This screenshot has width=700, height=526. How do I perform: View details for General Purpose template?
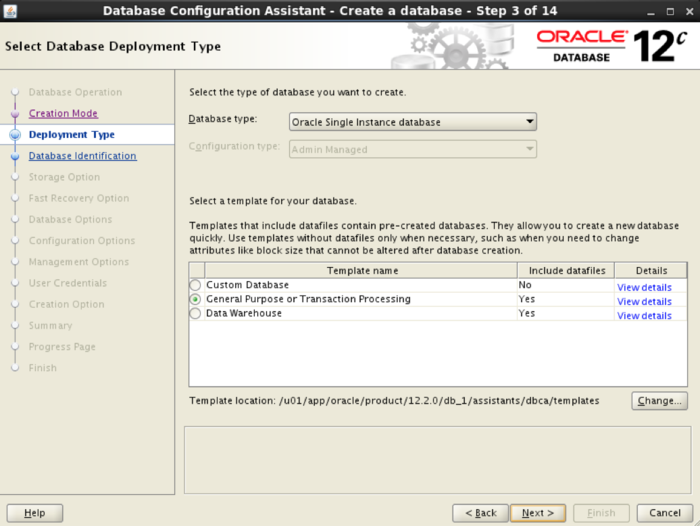pos(644,301)
